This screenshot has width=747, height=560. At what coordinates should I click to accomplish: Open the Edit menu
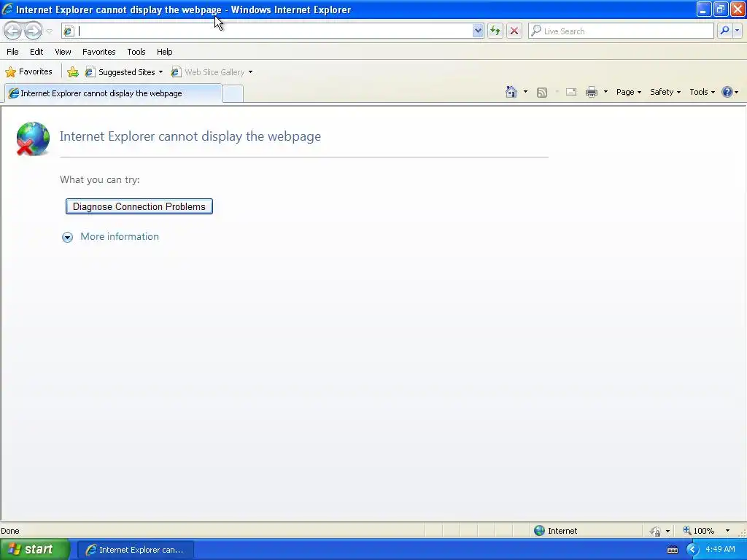click(x=36, y=52)
